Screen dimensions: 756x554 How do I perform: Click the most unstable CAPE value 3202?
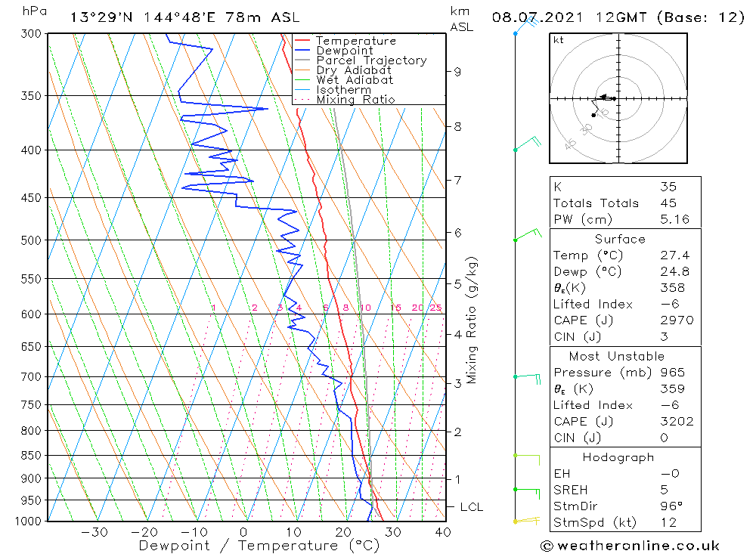(677, 422)
